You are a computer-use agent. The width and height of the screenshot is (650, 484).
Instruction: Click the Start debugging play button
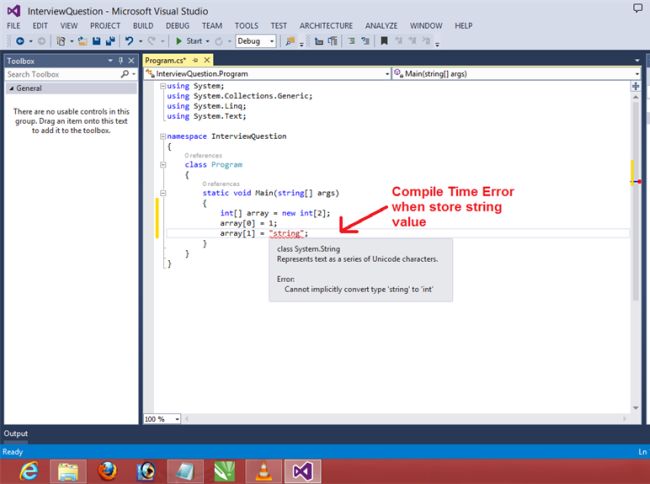[x=179, y=41]
